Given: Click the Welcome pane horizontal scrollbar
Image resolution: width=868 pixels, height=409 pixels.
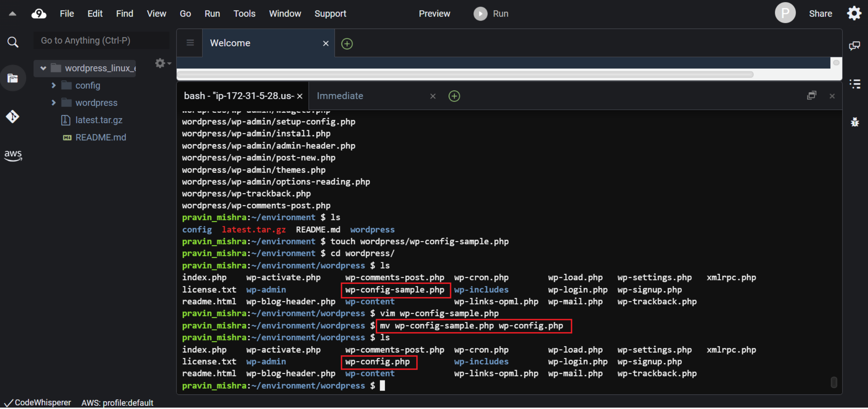Looking at the screenshot, I should pyautogui.click(x=465, y=74).
